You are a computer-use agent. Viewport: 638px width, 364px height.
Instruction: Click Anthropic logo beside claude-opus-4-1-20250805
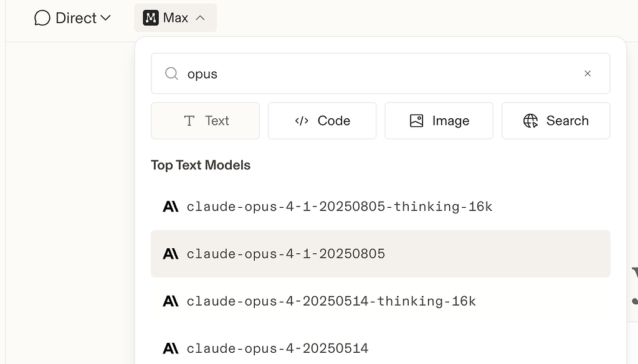[171, 254]
